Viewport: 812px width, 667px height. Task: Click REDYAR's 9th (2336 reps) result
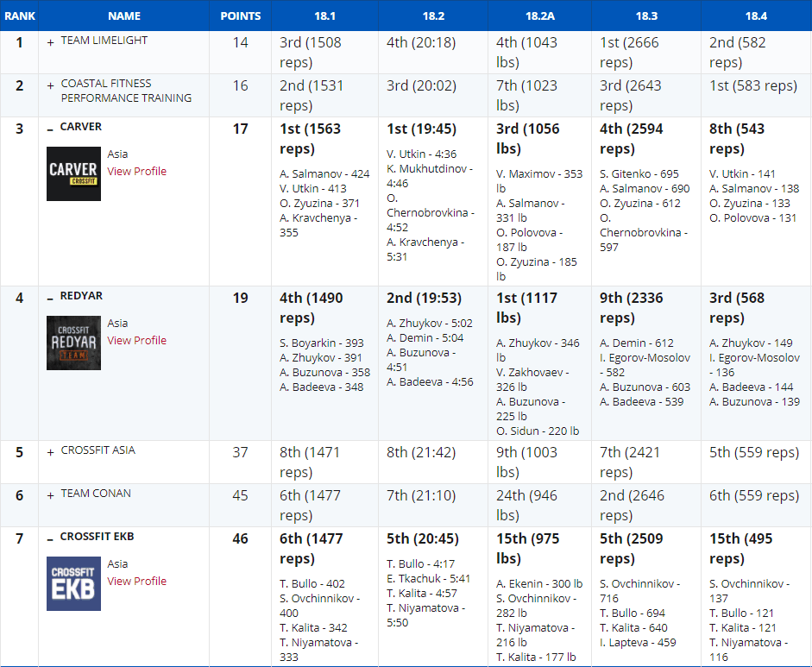coord(632,308)
